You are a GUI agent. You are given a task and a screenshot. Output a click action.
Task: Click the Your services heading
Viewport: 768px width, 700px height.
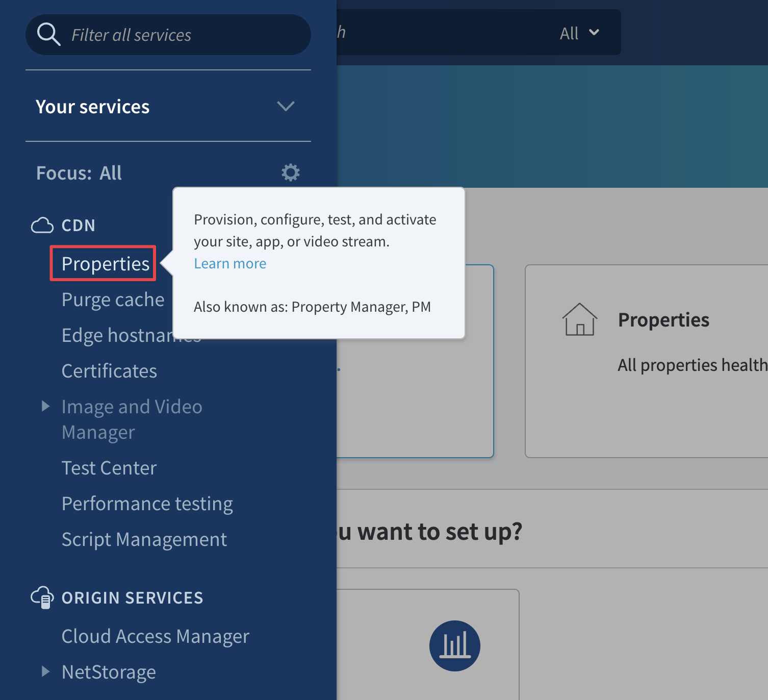[93, 107]
